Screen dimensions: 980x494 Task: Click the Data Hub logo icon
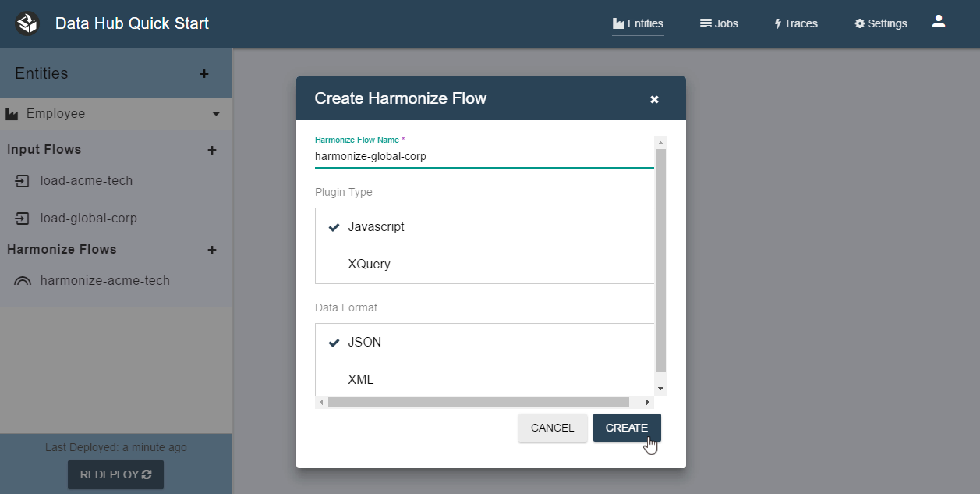point(27,23)
